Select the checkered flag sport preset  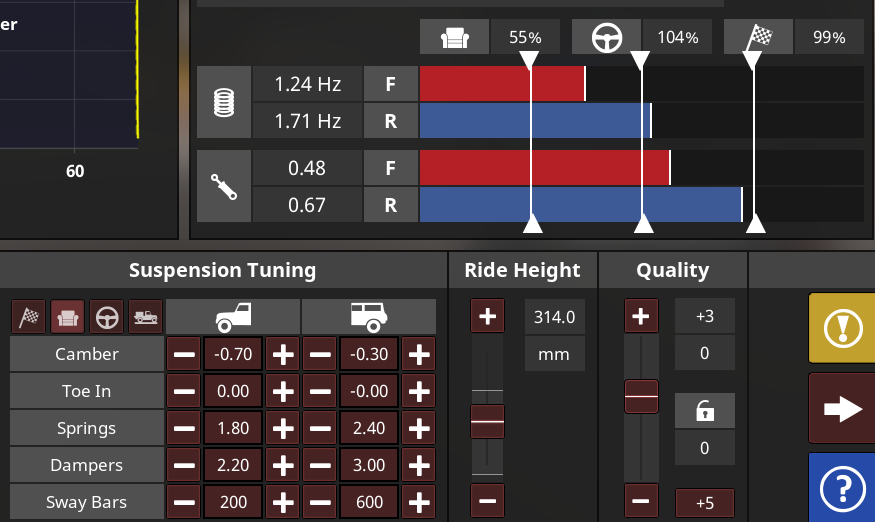point(28,316)
